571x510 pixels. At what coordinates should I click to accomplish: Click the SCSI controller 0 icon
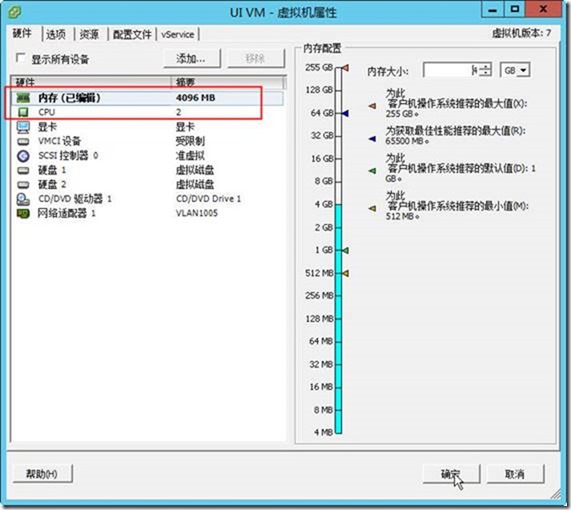coord(23,156)
